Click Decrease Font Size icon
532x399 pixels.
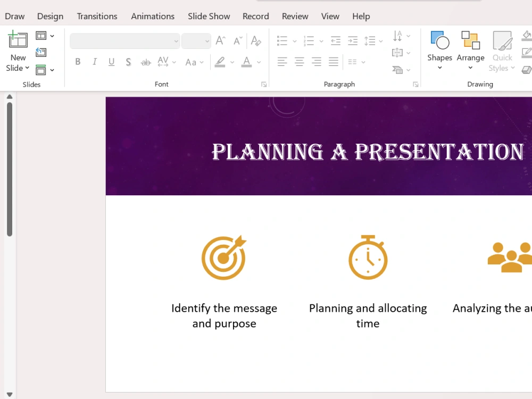point(238,41)
